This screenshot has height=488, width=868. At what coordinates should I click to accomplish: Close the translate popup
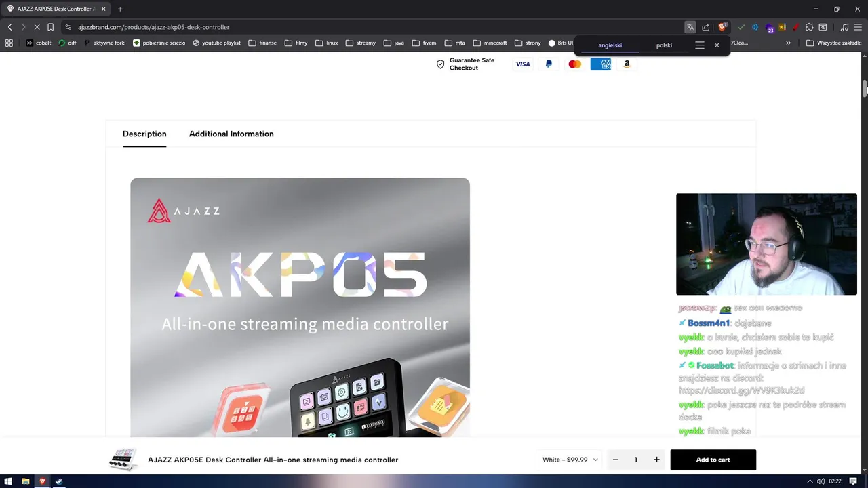coord(717,45)
